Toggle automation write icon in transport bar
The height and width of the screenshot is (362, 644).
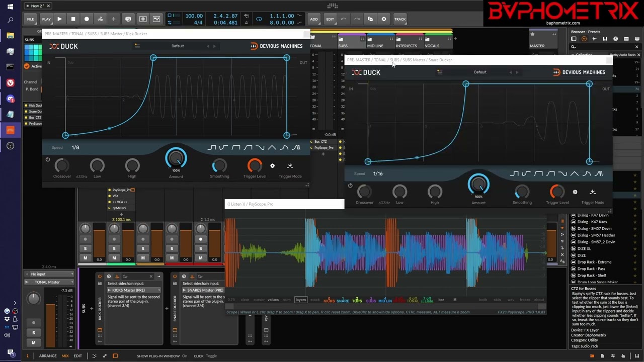(x=100, y=19)
